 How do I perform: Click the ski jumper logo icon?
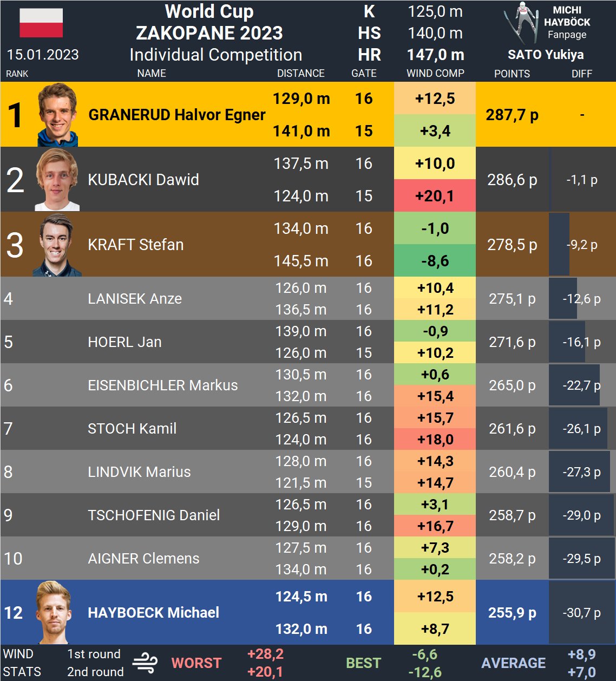coord(520,23)
